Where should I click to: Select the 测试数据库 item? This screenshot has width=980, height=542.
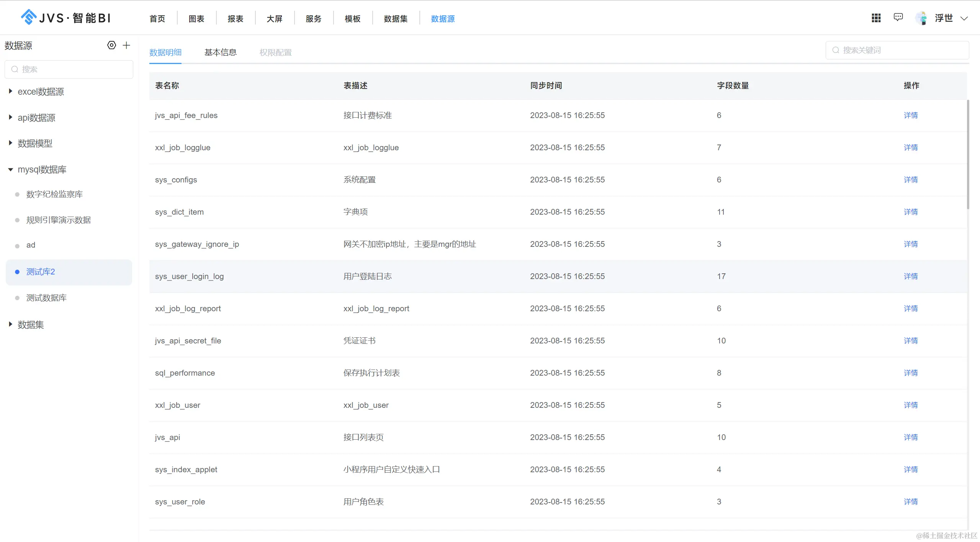46,298
